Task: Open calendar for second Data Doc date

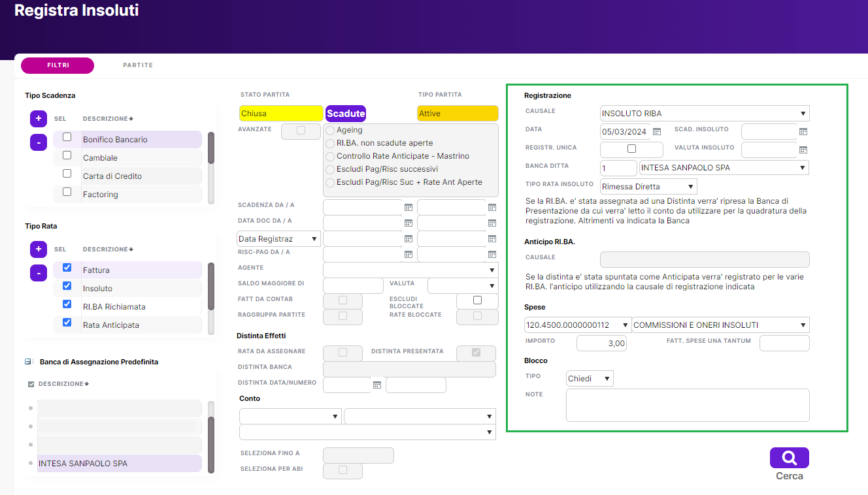Action: tap(492, 223)
